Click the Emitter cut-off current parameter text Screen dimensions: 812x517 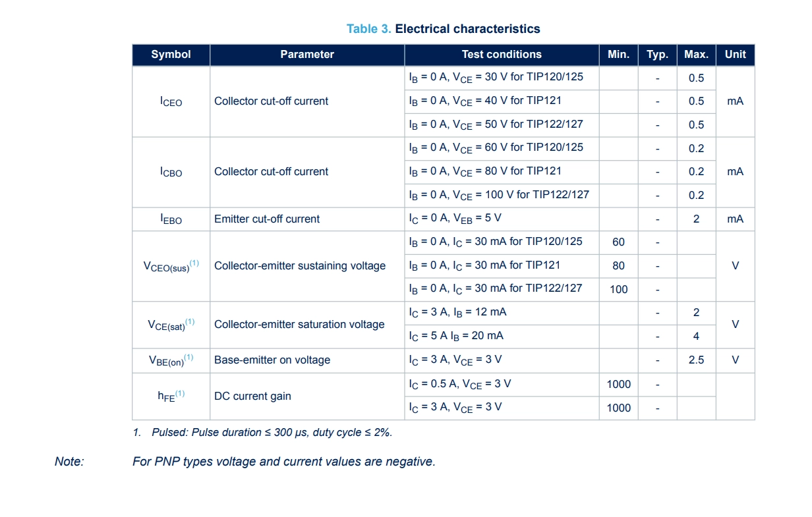[x=267, y=219]
